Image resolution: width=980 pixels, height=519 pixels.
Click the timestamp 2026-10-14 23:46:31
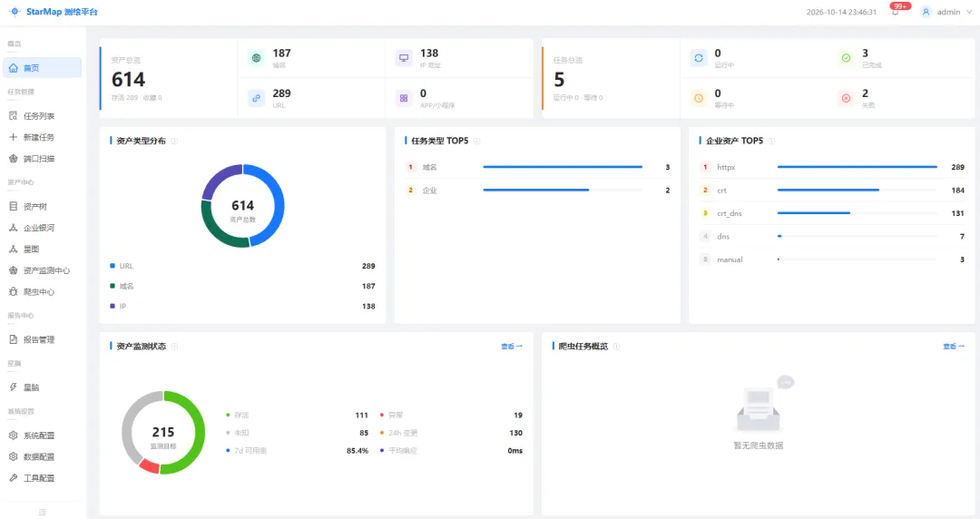pyautogui.click(x=841, y=12)
